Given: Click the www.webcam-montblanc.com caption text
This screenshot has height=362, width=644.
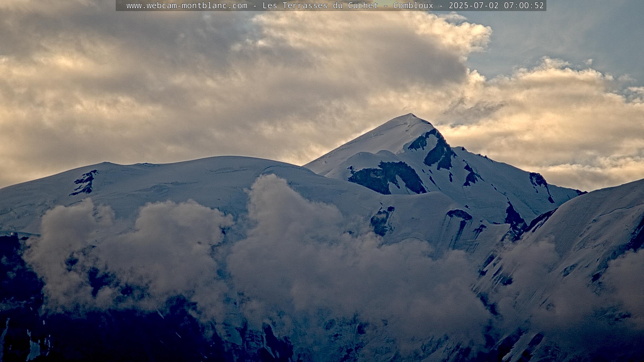Looking at the screenshot, I should (x=187, y=6).
